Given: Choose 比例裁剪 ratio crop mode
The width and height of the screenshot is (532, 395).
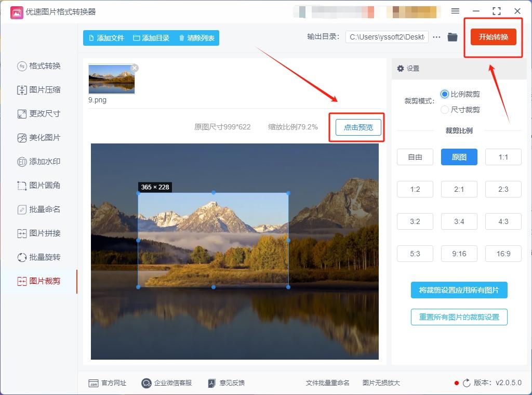Looking at the screenshot, I should pos(460,95).
